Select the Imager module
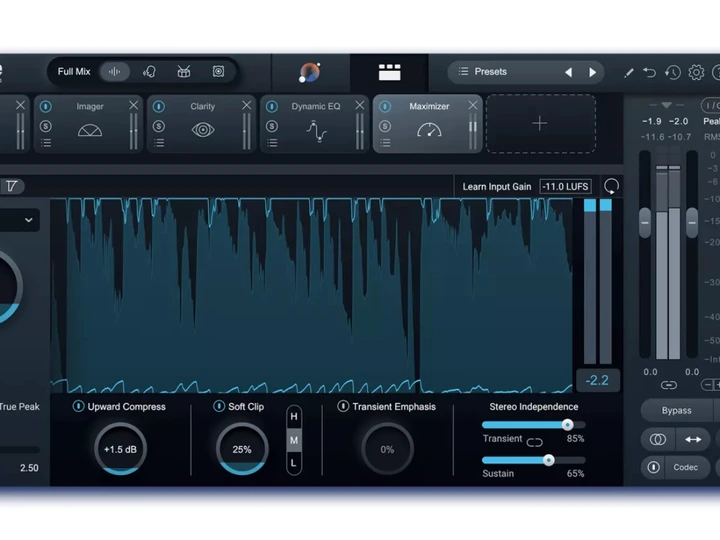Screen dimensions: 720x540 90,123
